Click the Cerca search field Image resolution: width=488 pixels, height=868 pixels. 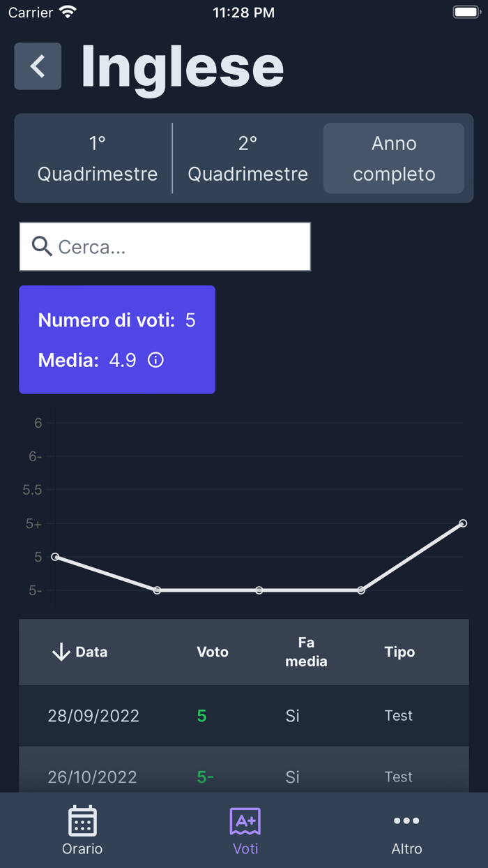pos(181,246)
